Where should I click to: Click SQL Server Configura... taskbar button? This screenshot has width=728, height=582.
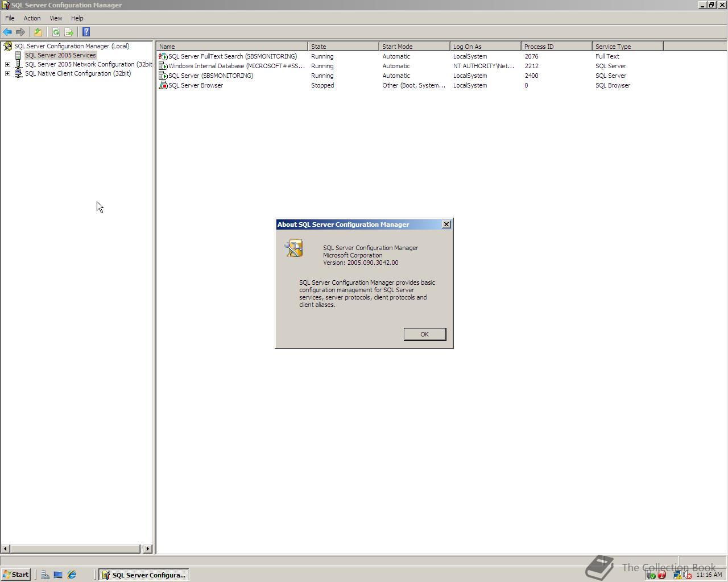[144, 575]
